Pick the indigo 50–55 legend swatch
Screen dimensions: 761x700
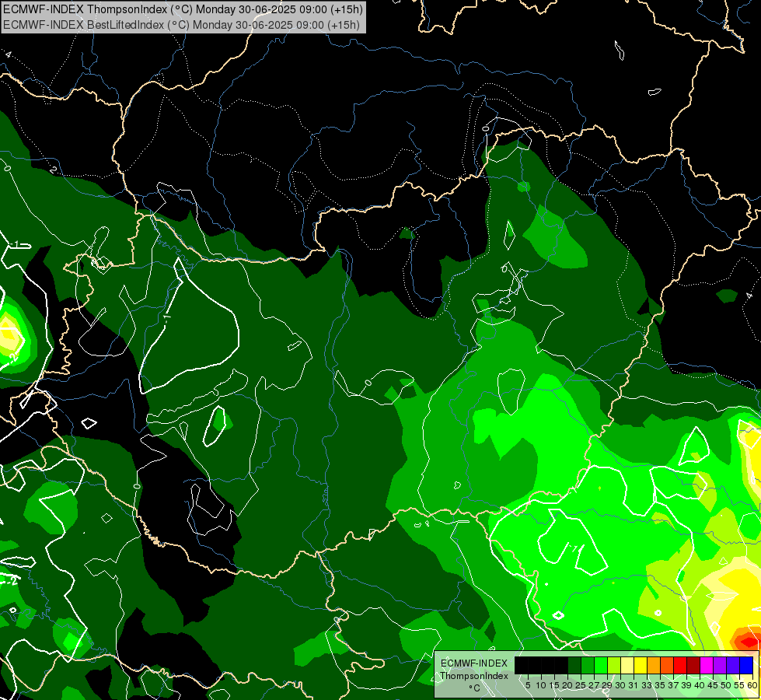click(x=733, y=665)
